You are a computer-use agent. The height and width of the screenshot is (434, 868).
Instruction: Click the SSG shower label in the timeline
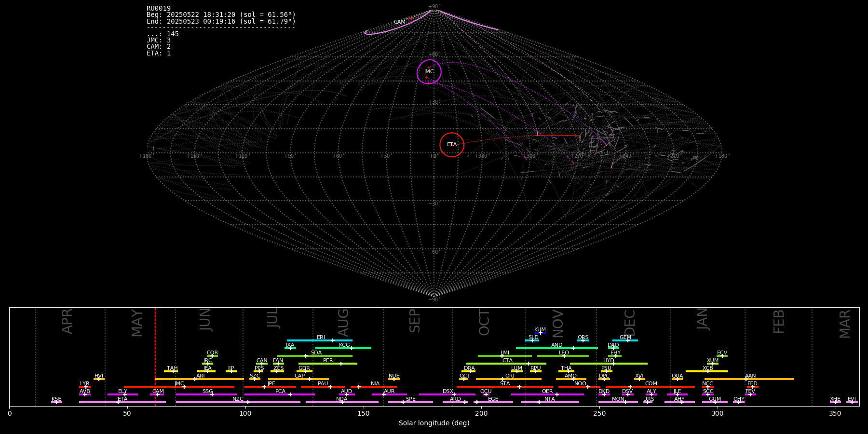tap(208, 392)
